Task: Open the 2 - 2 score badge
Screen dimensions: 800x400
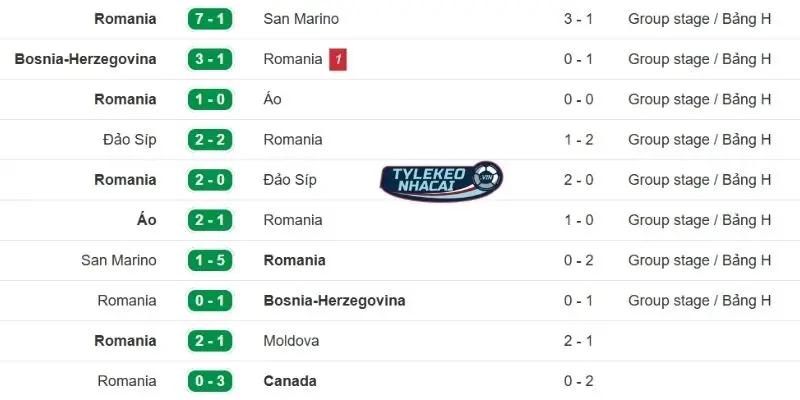Action: click(210, 140)
